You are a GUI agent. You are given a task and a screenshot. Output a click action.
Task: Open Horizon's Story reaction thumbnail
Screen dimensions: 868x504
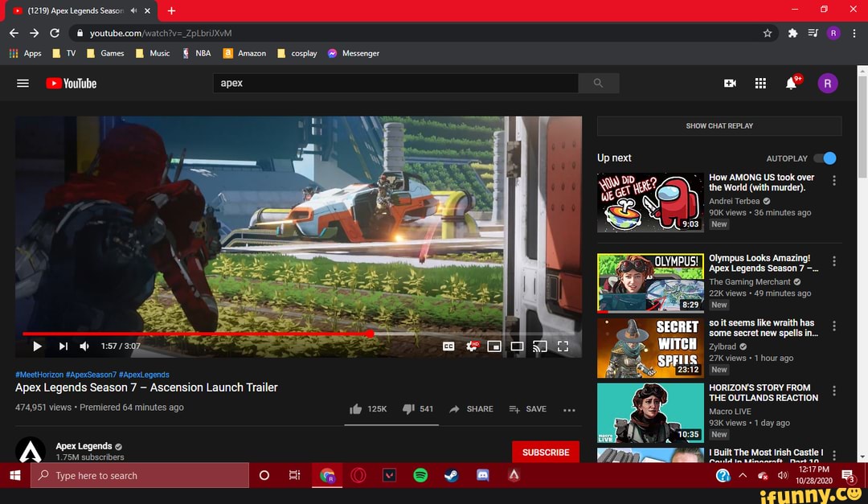[650, 412]
